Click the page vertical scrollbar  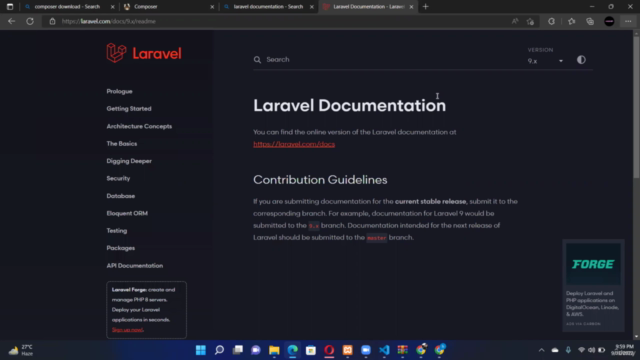[x=636, y=107]
